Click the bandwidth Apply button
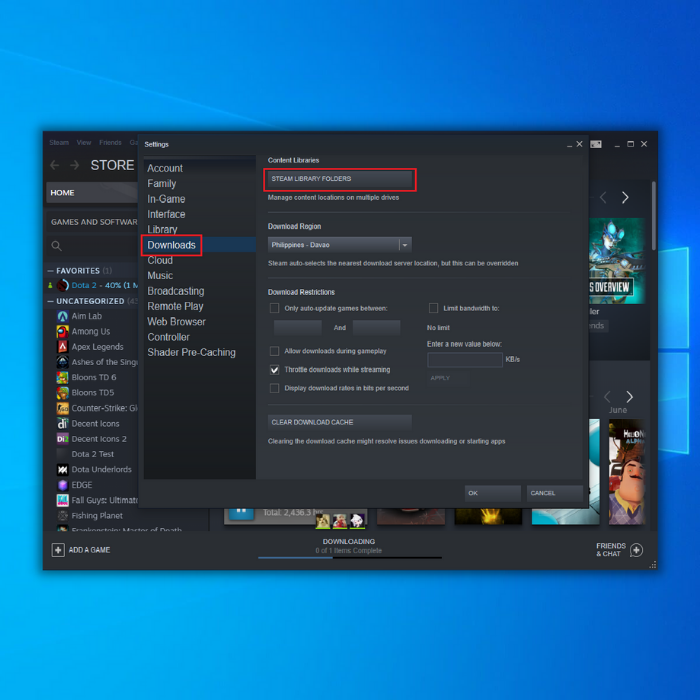This screenshot has width=700, height=700. [x=448, y=378]
